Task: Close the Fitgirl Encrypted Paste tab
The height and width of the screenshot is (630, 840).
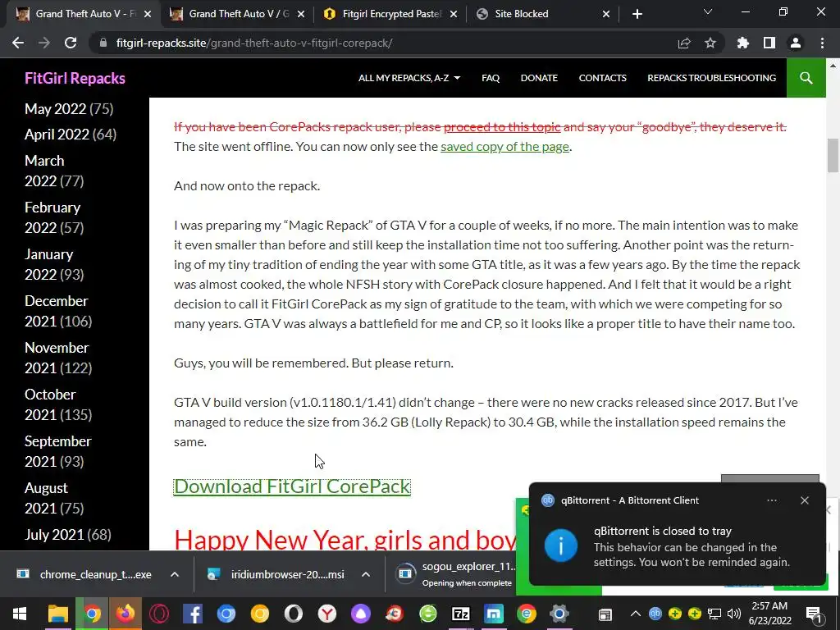Action: pyautogui.click(x=453, y=15)
